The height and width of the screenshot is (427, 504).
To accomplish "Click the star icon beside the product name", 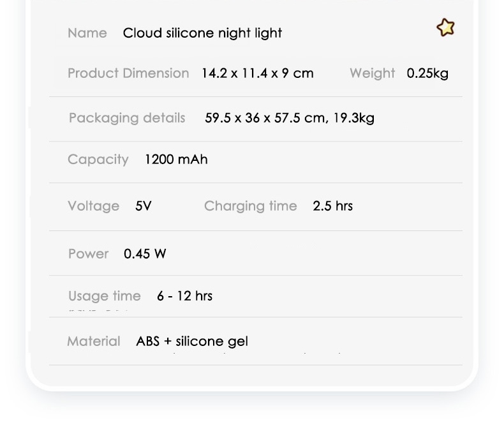I will (445, 27).
